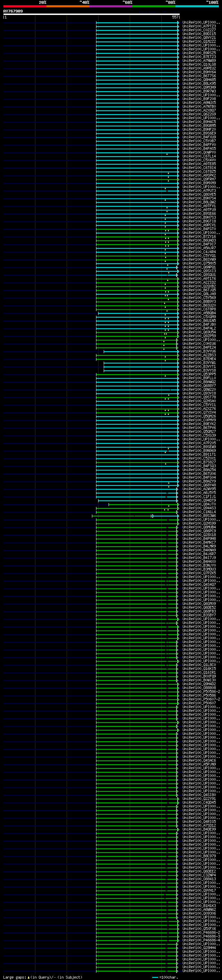The width and height of the screenshot is (222, 980).
Task: Click the green alignment bar for Q9FRH7
Action: tap(137, 179)
